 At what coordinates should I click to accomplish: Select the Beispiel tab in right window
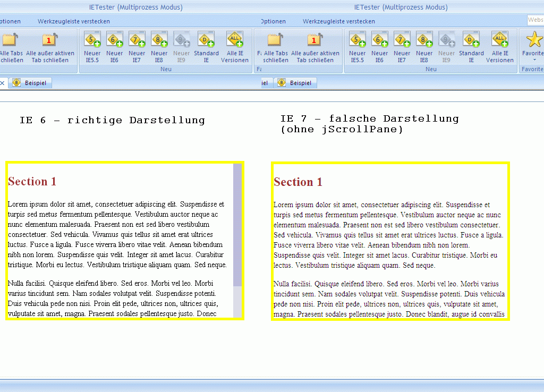pos(295,83)
